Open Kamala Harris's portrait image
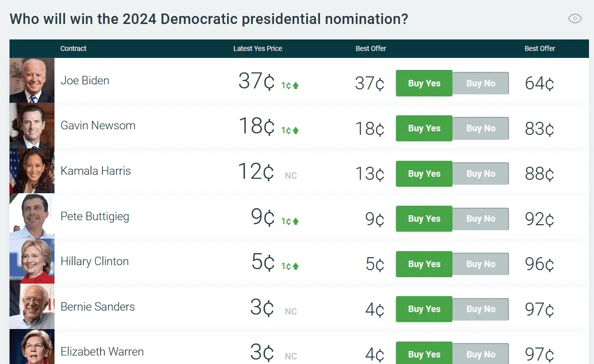Image resolution: width=594 pixels, height=364 pixels. (x=32, y=171)
